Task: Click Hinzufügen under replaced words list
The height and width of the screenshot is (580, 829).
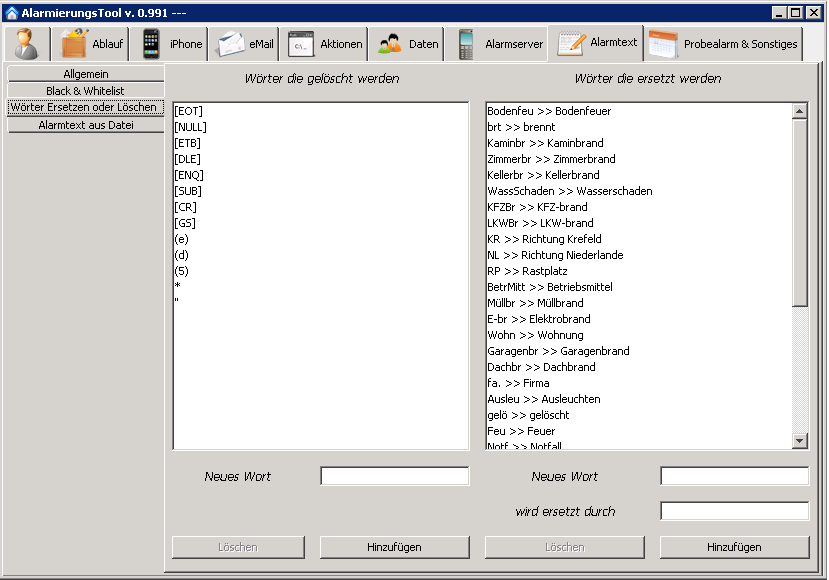Action: coord(734,547)
